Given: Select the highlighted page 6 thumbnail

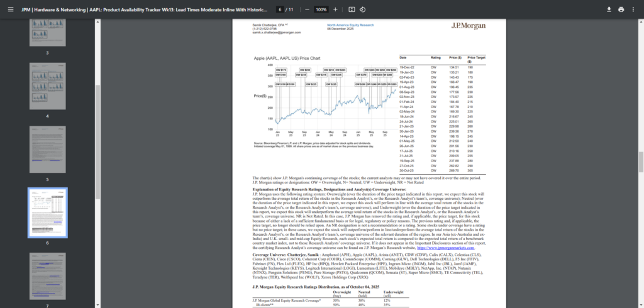Looking at the screenshot, I should (47, 214).
